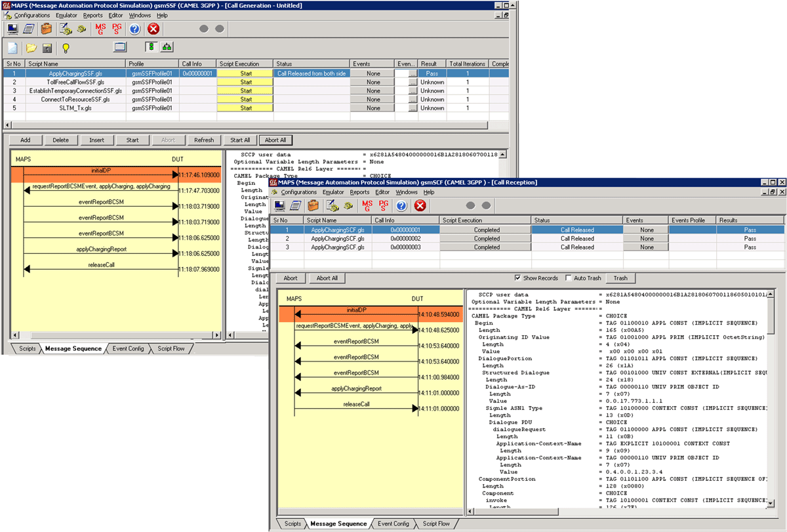Click the pencil-and-phone icon in the Call Reception toolbar
Viewport: 787px width, 532px height.
tap(333, 206)
